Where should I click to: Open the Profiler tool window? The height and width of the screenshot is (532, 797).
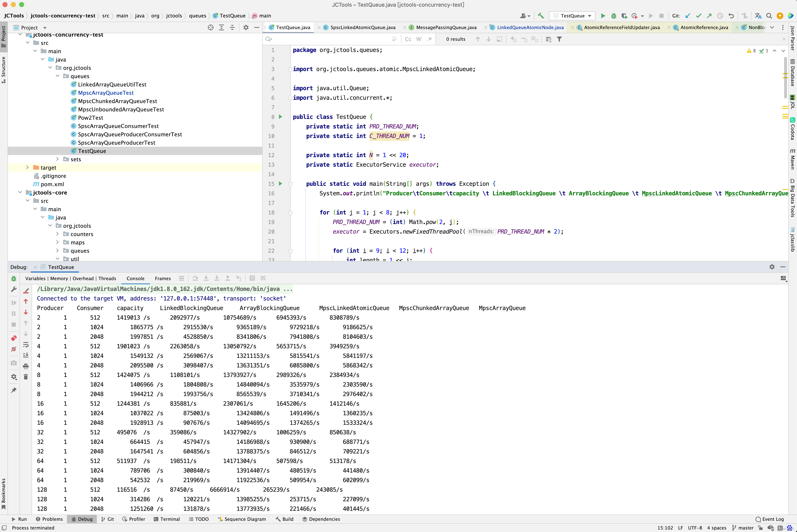134,519
